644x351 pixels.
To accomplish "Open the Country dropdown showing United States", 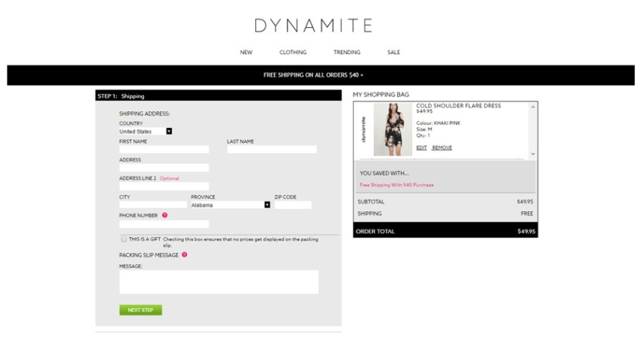I will point(146,132).
